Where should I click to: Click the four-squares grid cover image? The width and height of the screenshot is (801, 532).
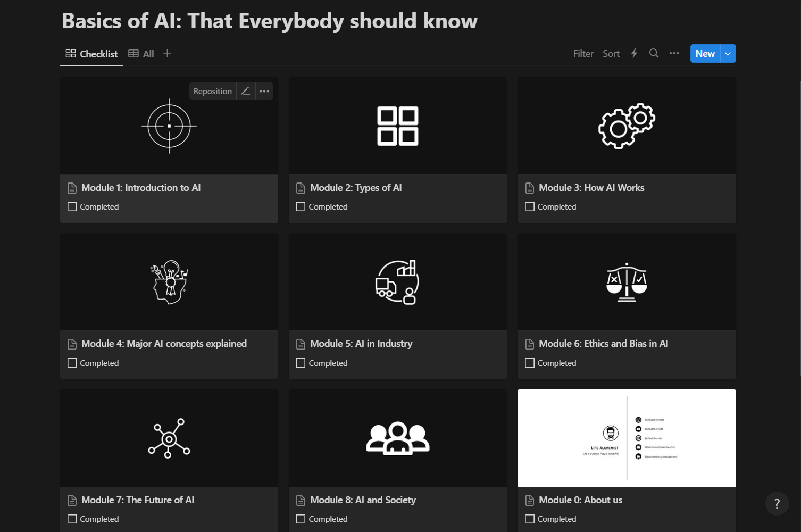[398, 126]
